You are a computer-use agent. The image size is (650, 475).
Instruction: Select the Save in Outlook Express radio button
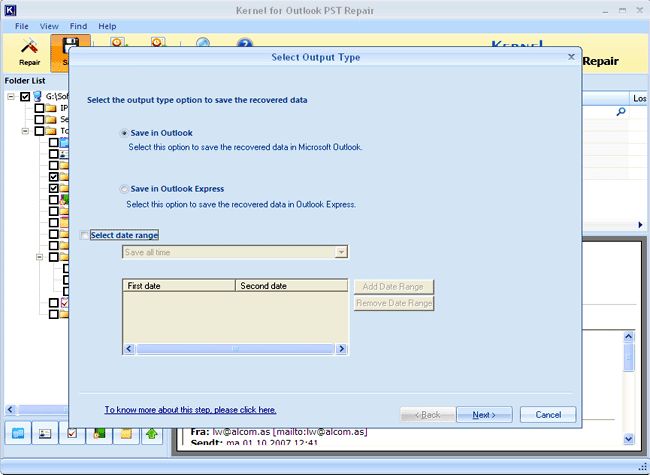[124, 189]
